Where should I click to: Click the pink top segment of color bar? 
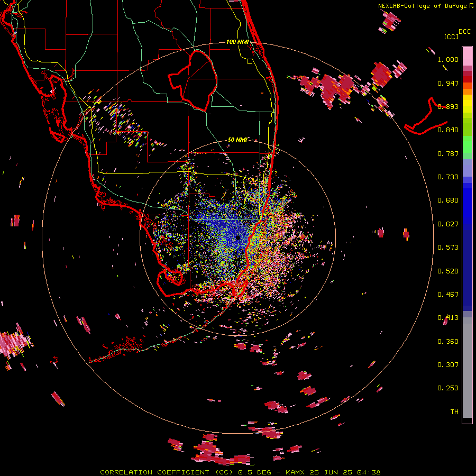coord(467,57)
